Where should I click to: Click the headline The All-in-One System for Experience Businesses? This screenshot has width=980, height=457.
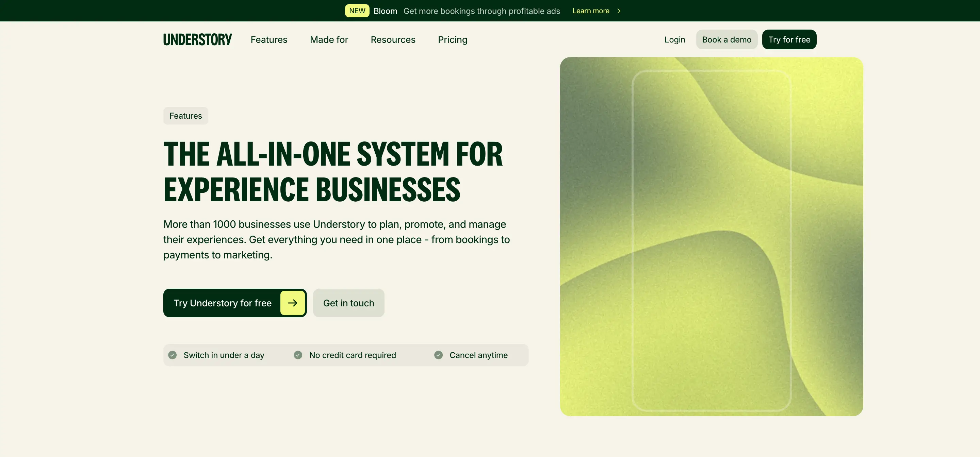[x=333, y=172]
